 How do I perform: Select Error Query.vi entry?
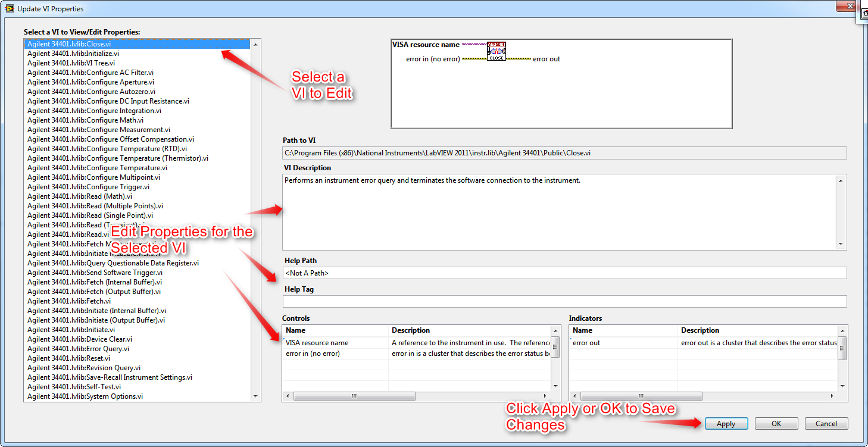138,349
